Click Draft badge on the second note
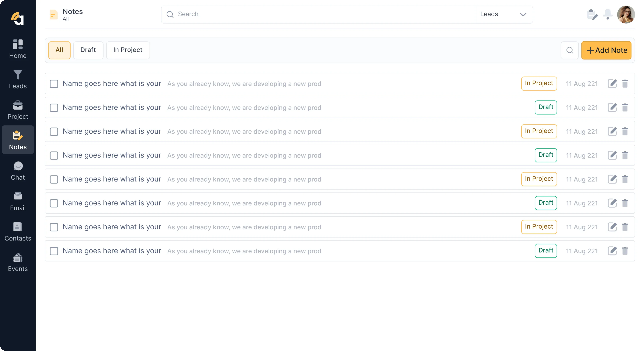644x351 pixels. pyautogui.click(x=546, y=107)
